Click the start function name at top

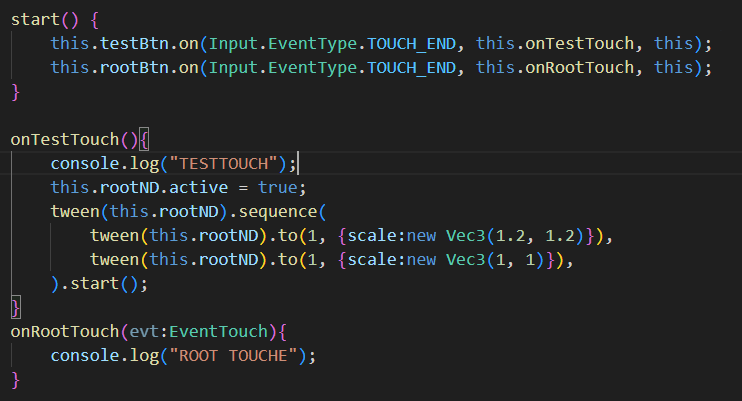point(33,20)
